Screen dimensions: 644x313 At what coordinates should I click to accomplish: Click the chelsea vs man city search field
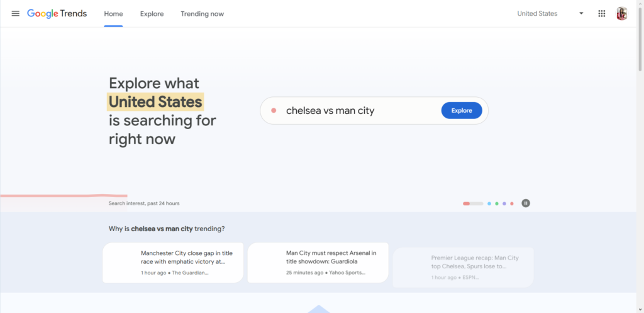[x=358, y=111]
